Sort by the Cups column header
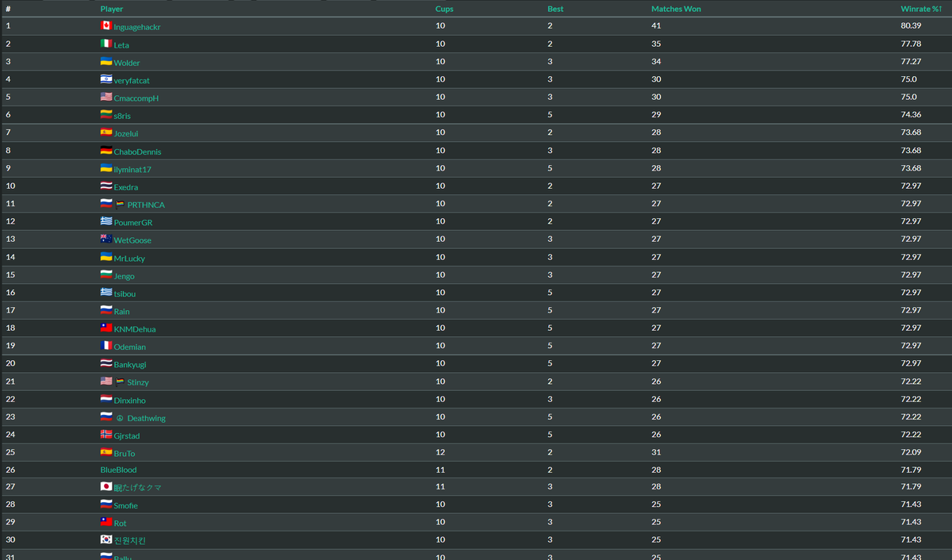952x560 pixels. pos(444,9)
